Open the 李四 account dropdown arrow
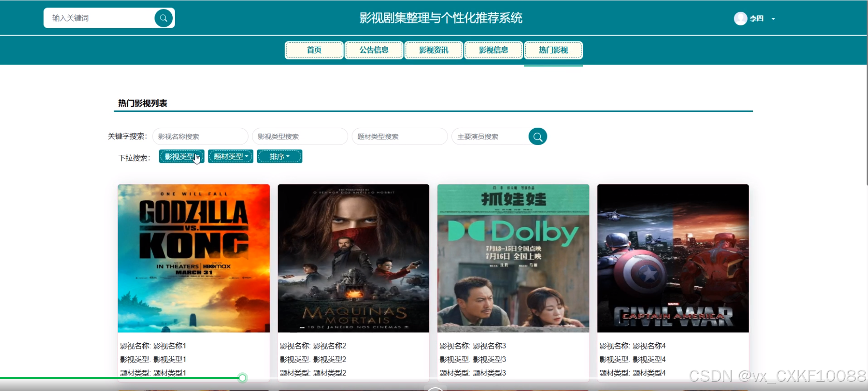Viewport: 868px width, 391px height. tap(773, 19)
